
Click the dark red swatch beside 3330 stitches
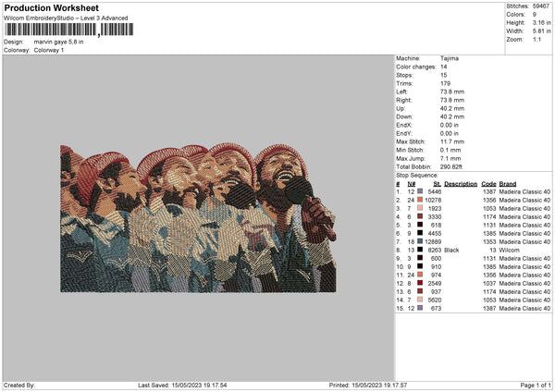420,216
